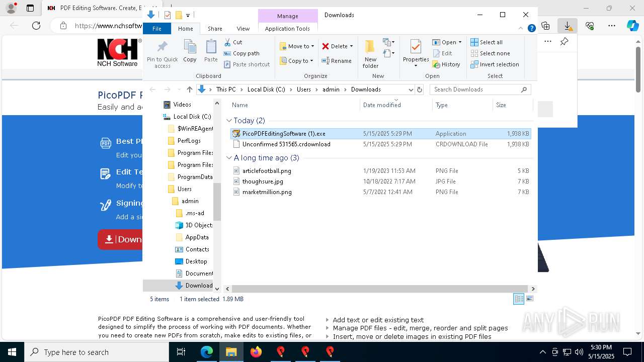
Task: Select thoughsure.jpg file
Action: 380,182
